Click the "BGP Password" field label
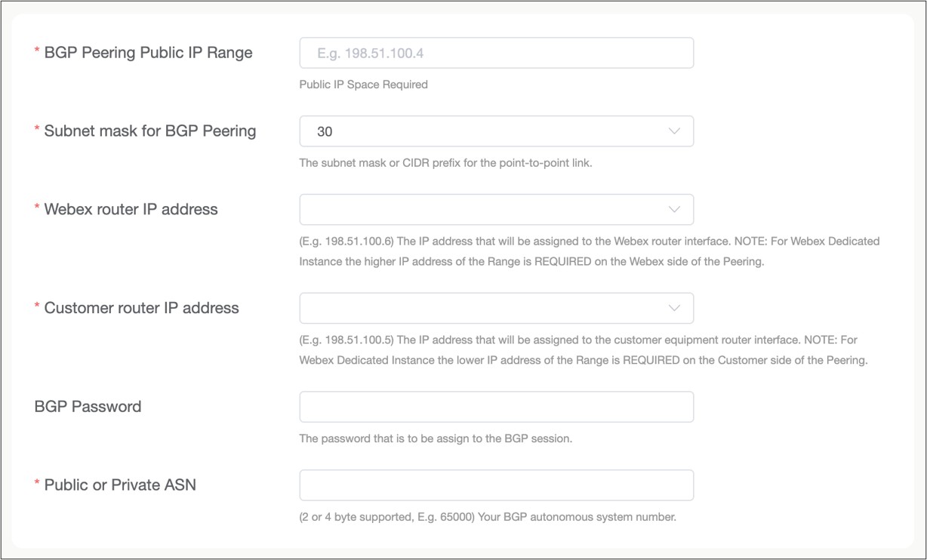 pyautogui.click(x=88, y=407)
